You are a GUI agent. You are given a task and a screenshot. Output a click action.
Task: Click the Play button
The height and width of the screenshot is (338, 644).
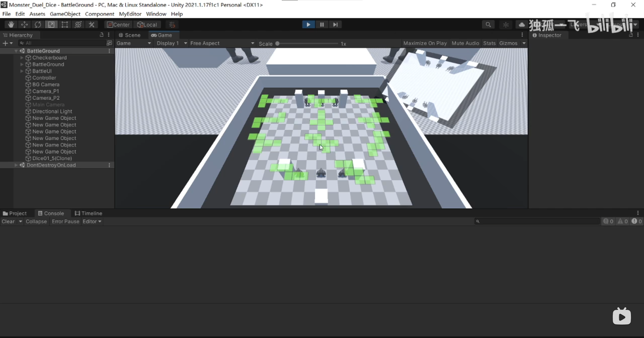click(x=308, y=25)
